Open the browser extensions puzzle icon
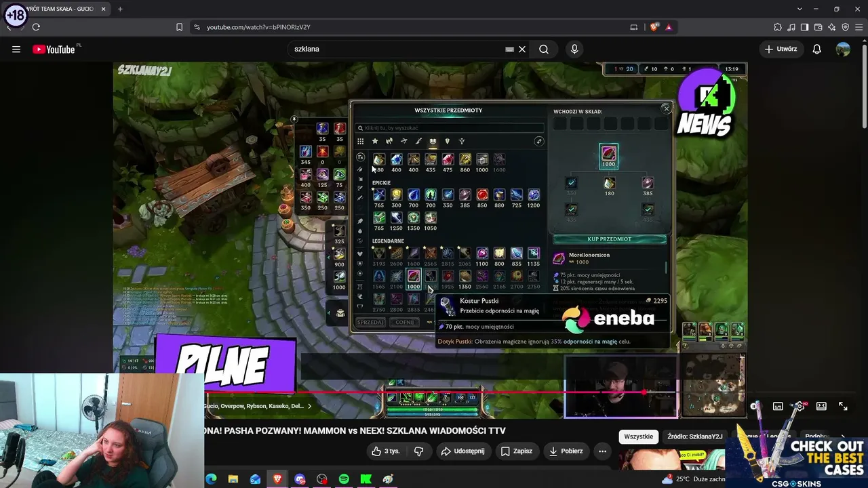Screen dimensions: 868x488 [778, 27]
